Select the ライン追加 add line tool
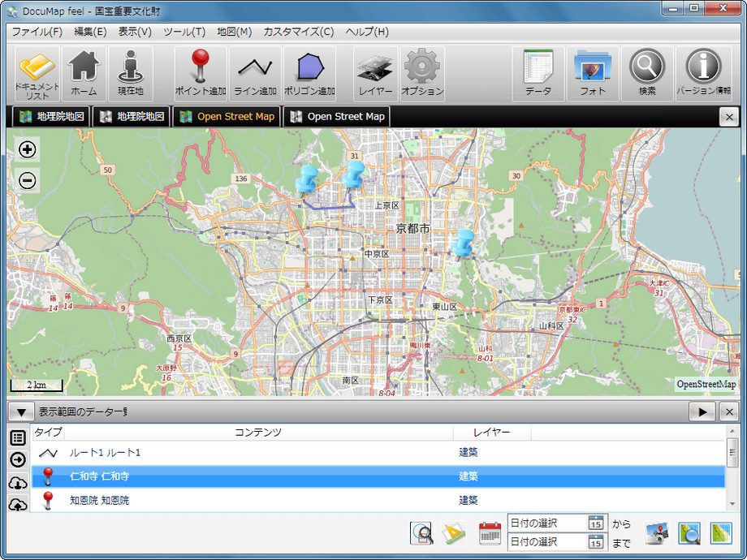747x560 pixels. point(255,74)
